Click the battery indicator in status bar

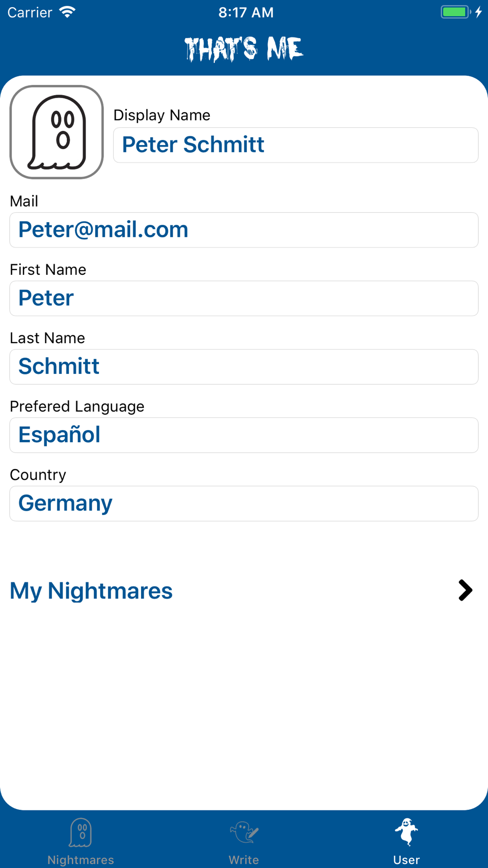click(x=456, y=12)
